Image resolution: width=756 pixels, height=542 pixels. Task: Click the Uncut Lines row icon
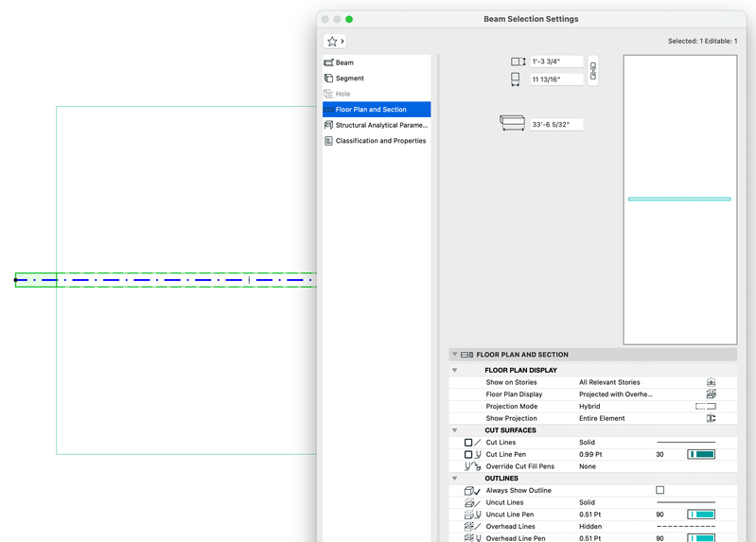(x=472, y=502)
